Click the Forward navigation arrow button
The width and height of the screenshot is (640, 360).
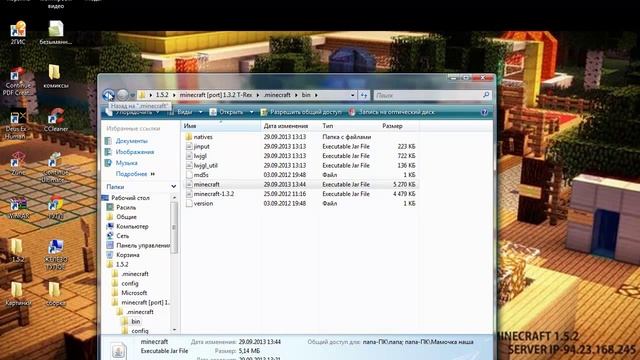[x=122, y=95]
